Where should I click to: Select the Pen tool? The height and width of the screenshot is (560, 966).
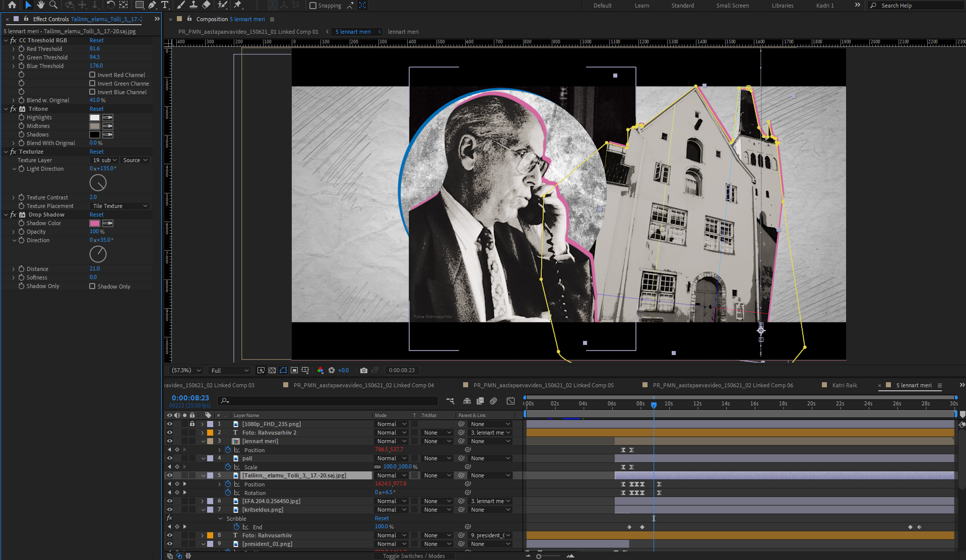coord(152,5)
